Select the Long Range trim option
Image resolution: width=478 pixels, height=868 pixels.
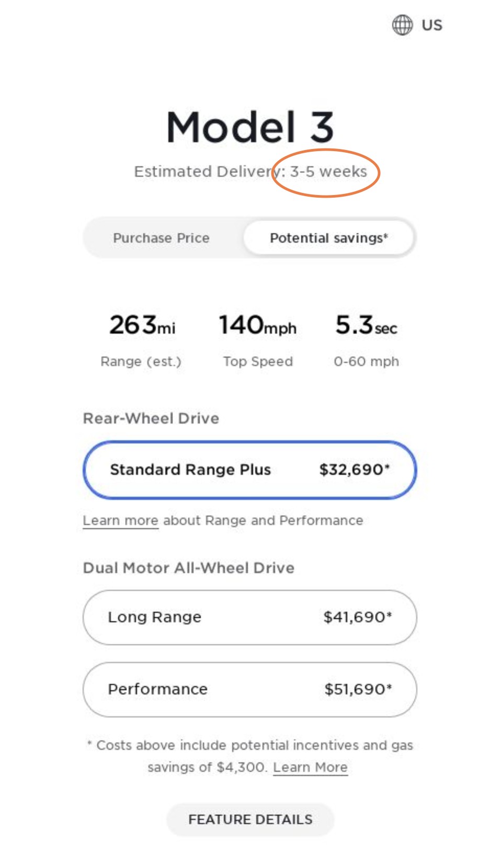[x=249, y=617]
